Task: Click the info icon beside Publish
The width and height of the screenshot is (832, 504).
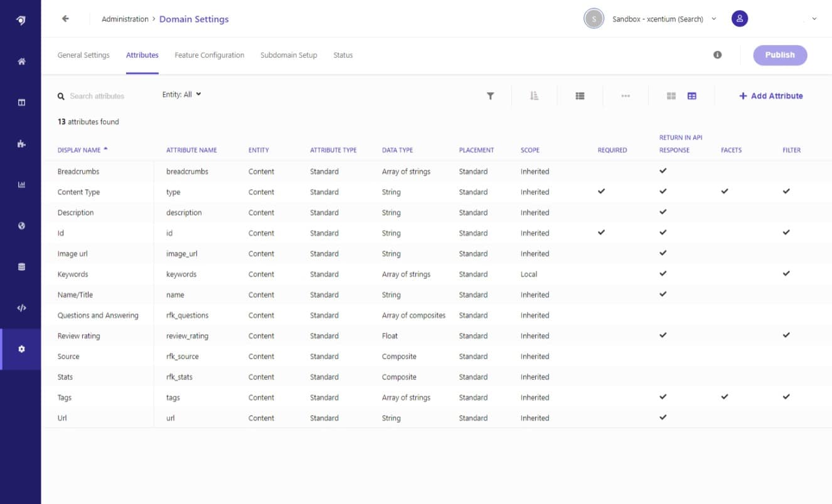Action: (x=717, y=55)
